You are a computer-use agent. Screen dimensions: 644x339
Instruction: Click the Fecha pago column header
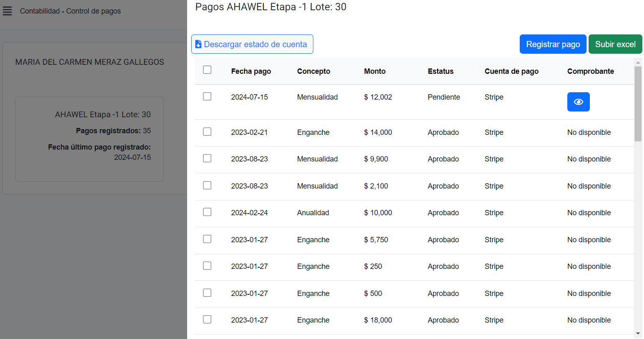pyautogui.click(x=251, y=71)
